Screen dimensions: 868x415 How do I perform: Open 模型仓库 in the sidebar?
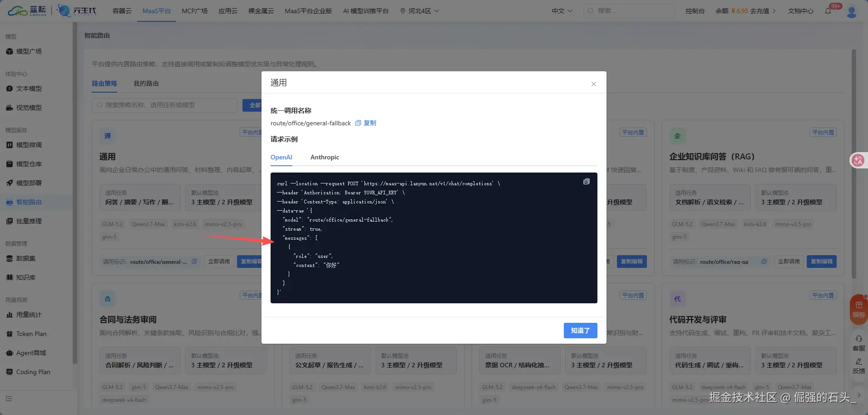[29, 164]
